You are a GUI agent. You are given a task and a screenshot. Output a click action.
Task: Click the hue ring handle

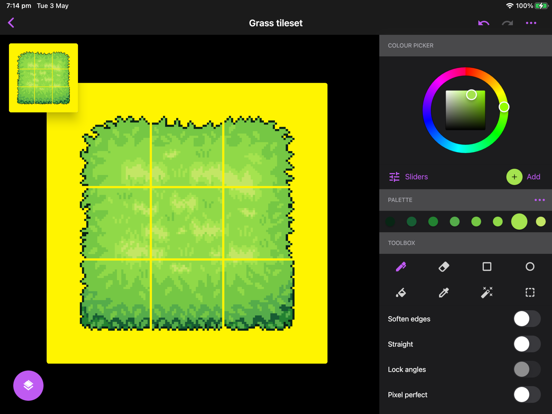click(504, 107)
